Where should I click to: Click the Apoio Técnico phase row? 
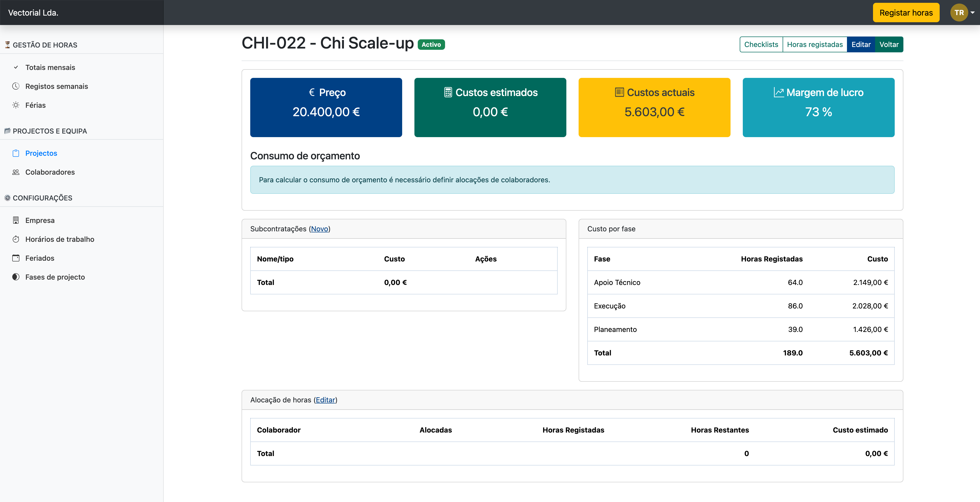point(741,282)
